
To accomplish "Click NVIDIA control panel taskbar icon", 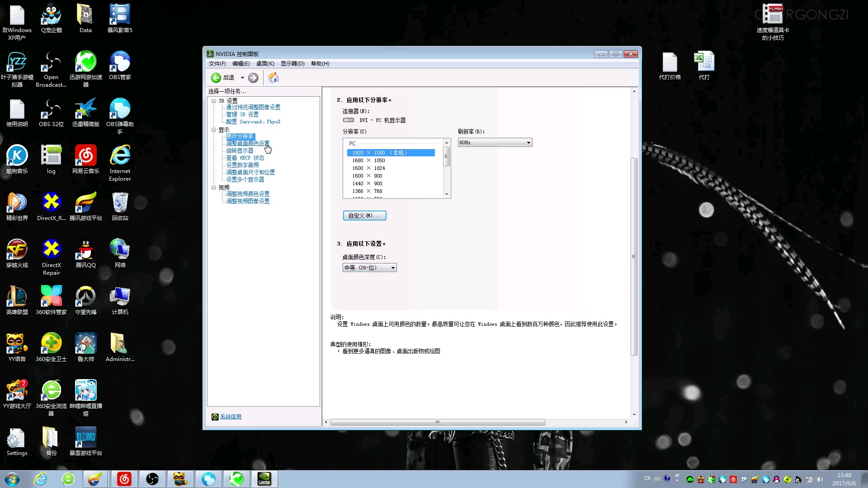I will (x=264, y=479).
